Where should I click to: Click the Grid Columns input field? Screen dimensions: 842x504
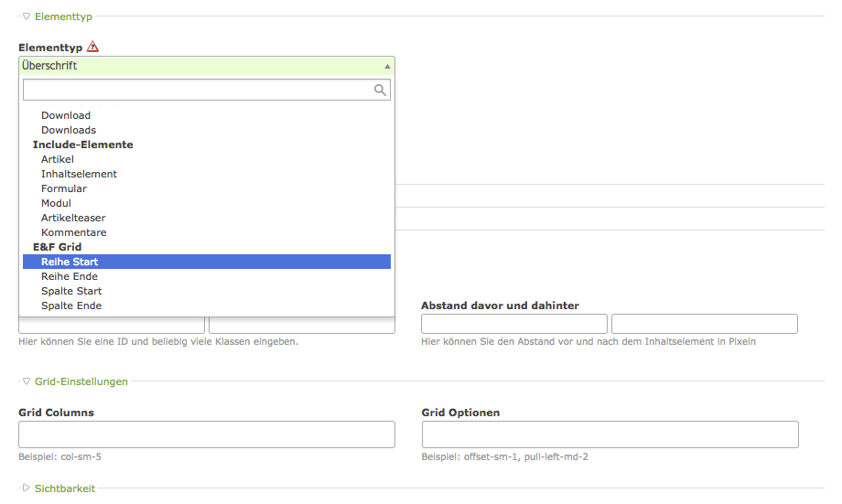click(x=207, y=434)
